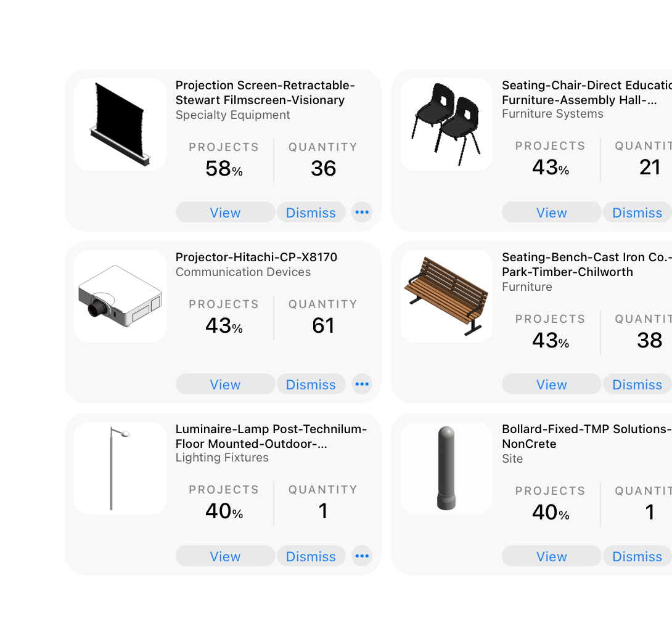
Task: Dismiss the Luminaire-Lamp Post item
Action: [x=311, y=556]
